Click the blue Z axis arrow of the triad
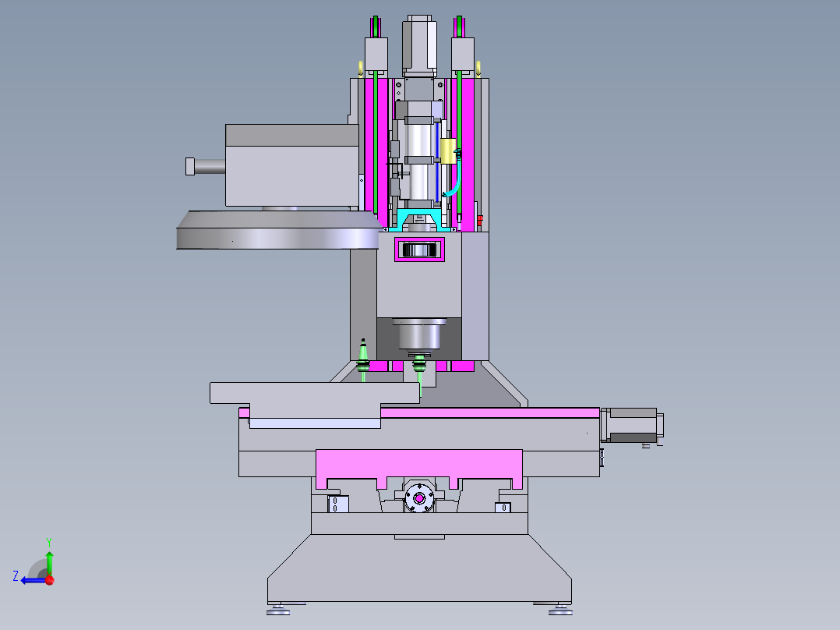 (x=32, y=580)
